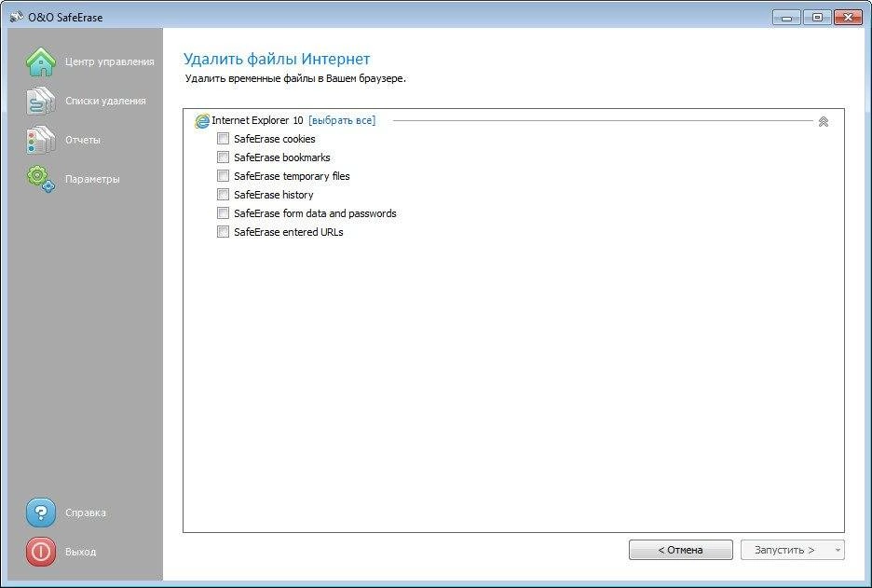Click the blue question mark Help icon

click(x=41, y=513)
